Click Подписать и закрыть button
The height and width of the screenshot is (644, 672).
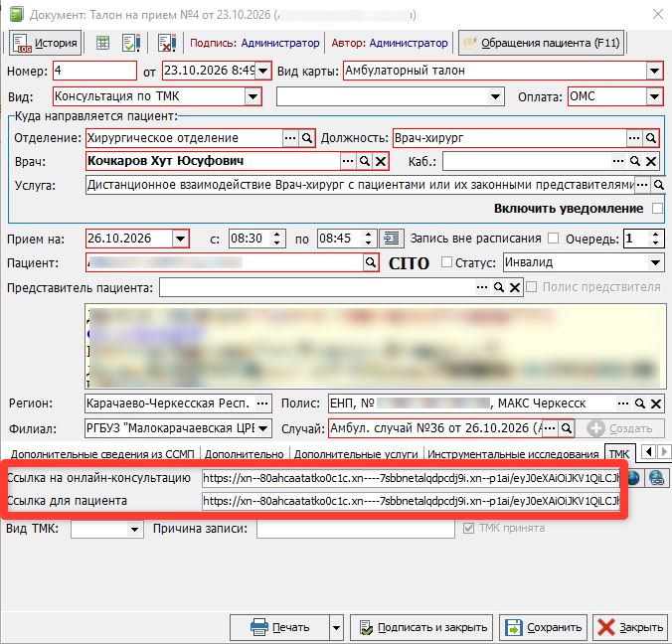click(x=421, y=628)
